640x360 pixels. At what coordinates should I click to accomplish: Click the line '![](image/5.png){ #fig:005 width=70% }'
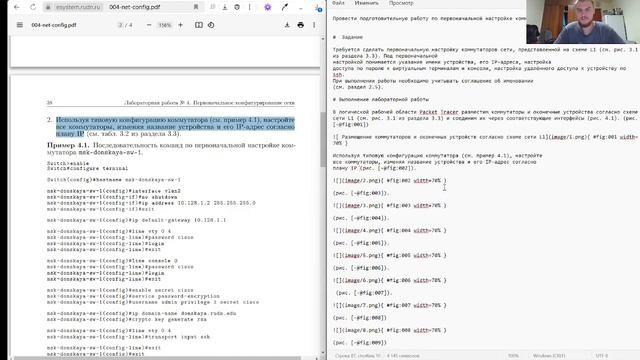click(x=389, y=256)
